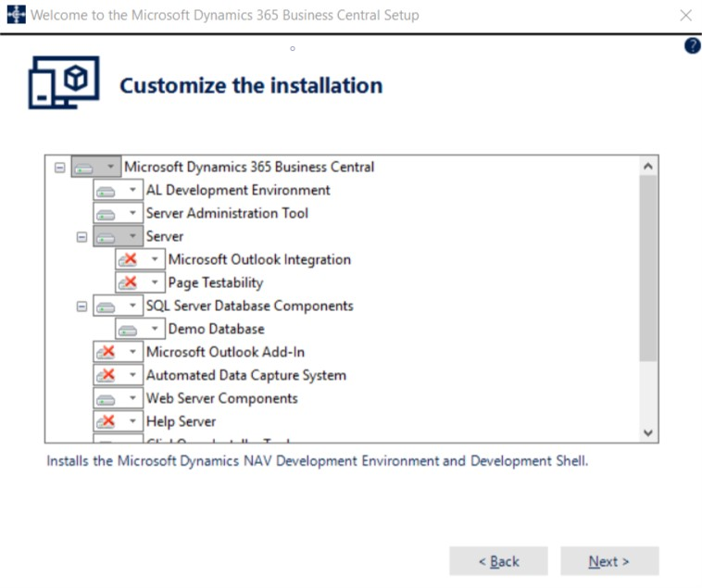Click the Automated Data Capture System install icon
Screen dimensions: 702x588
point(107,376)
